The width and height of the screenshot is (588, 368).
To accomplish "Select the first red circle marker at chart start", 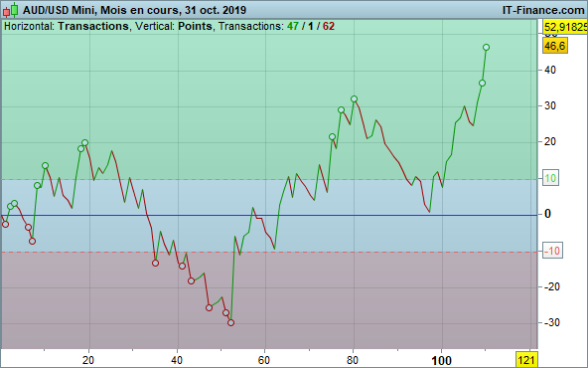I will pos(5,224).
